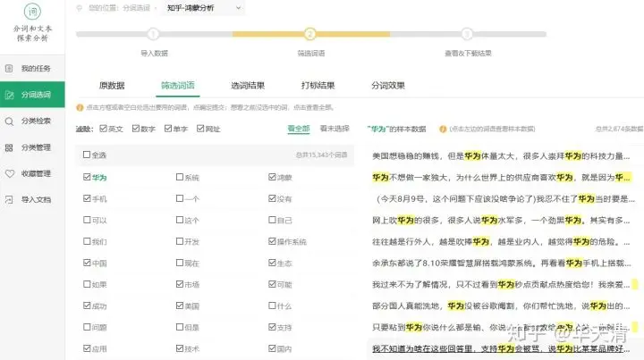This screenshot has width=644, height=360.
Task: Uncheck the 美国 word checkbox
Action: 180,306
